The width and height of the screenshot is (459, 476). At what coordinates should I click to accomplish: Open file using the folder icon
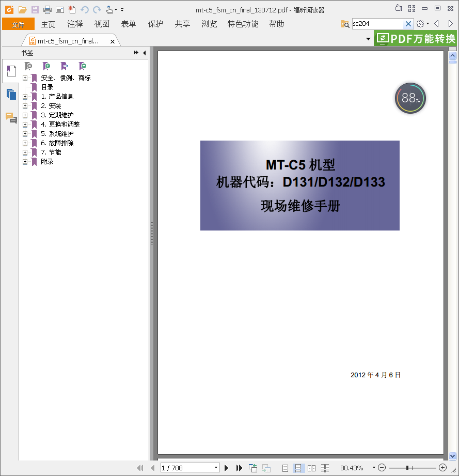(x=22, y=10)
